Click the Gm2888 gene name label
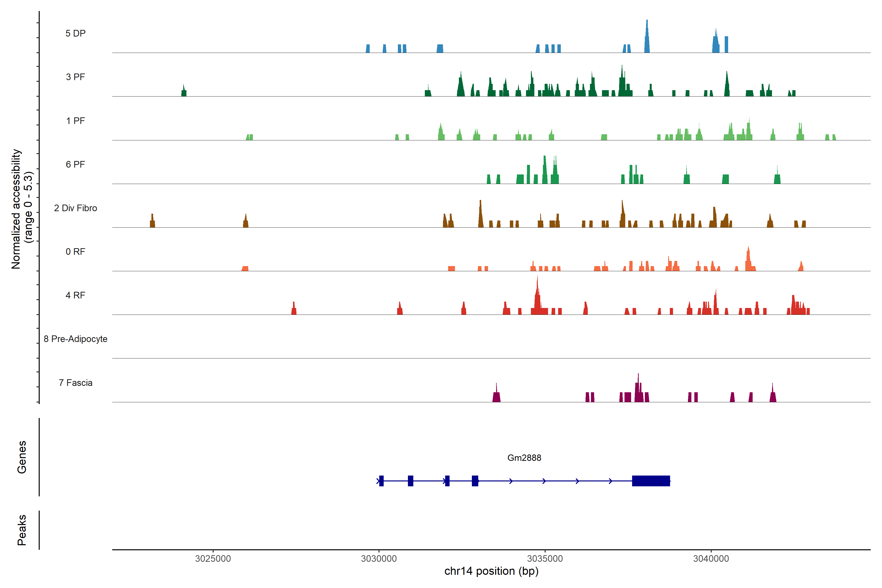The width and height of the screenshot is (882, 588). [x=524, y=457]
